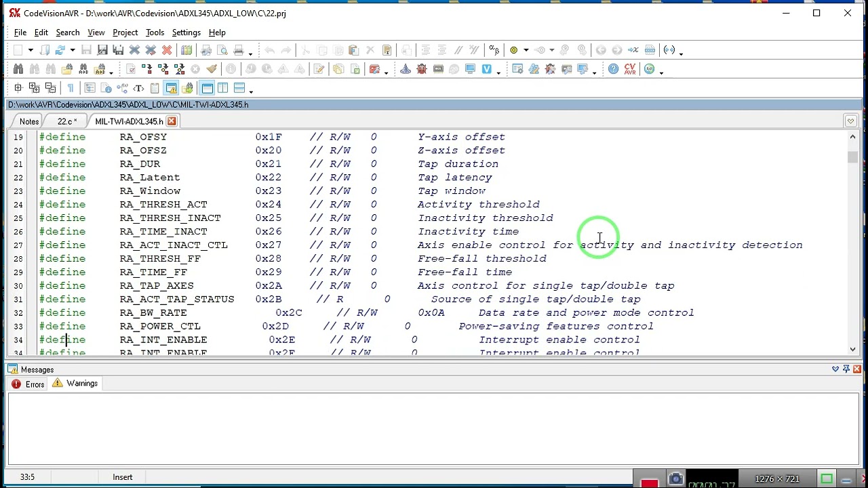Click the blue Reopen arrows icon
This screenshot has height=488, width=868.
tap(60, 50)
